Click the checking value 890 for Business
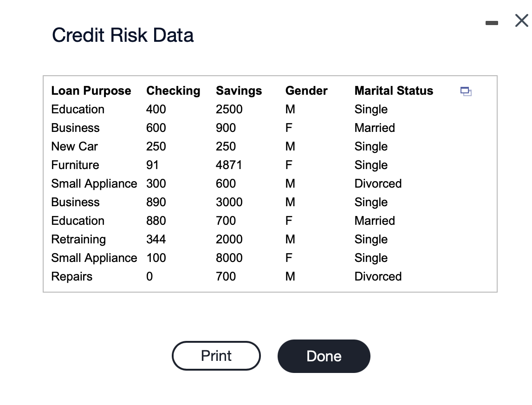The image size is (532, 405). click(x=156, y=202)
